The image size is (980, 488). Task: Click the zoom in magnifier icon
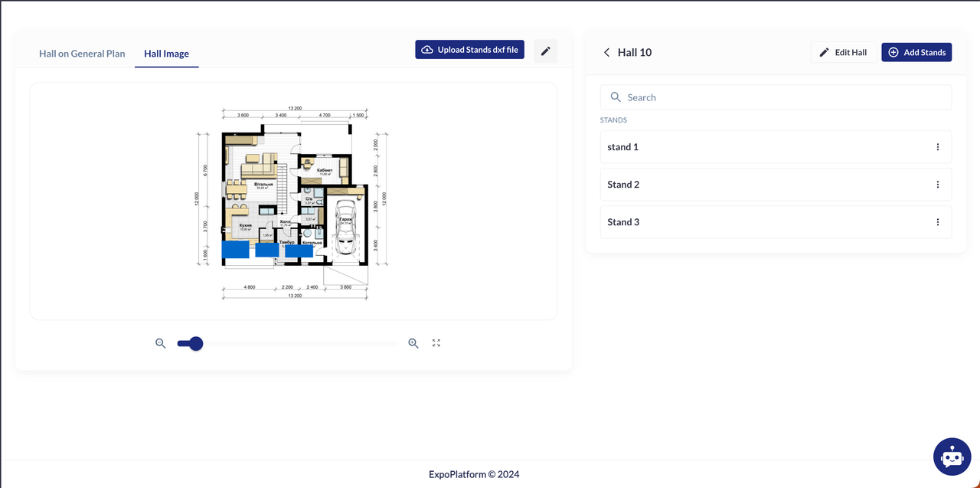(413, 343)
